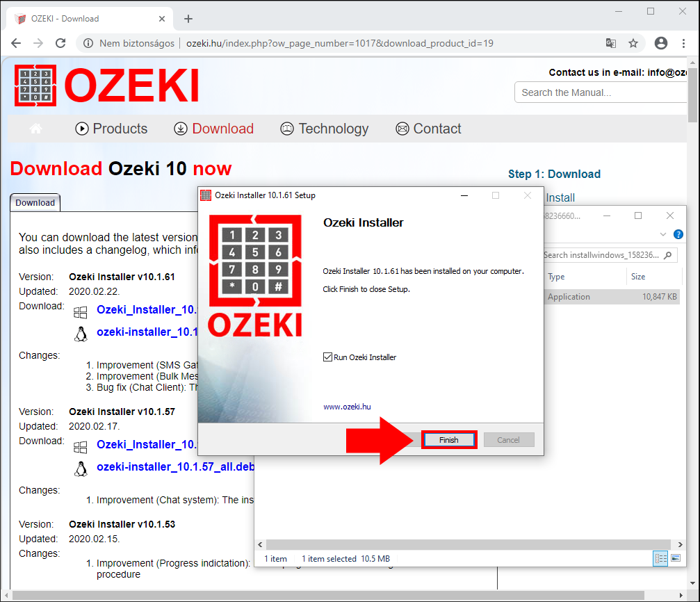
Task: Reload the OZEKI download page
Action: click(60, 43)
